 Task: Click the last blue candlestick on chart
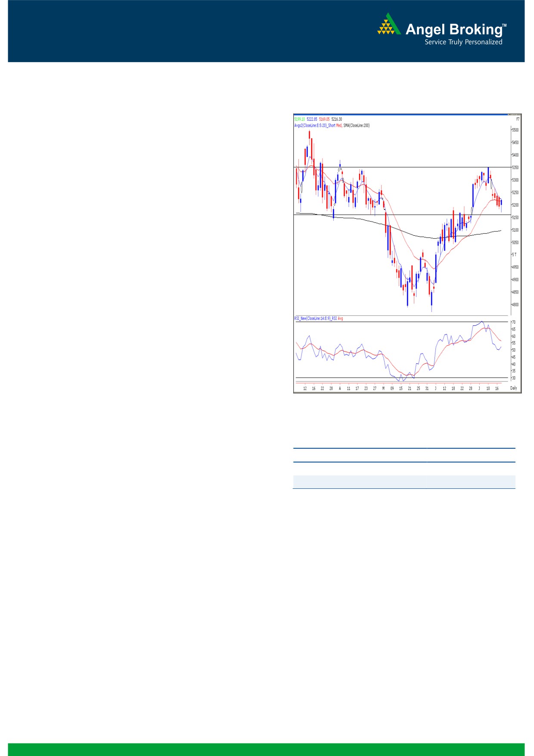(501, 203)
